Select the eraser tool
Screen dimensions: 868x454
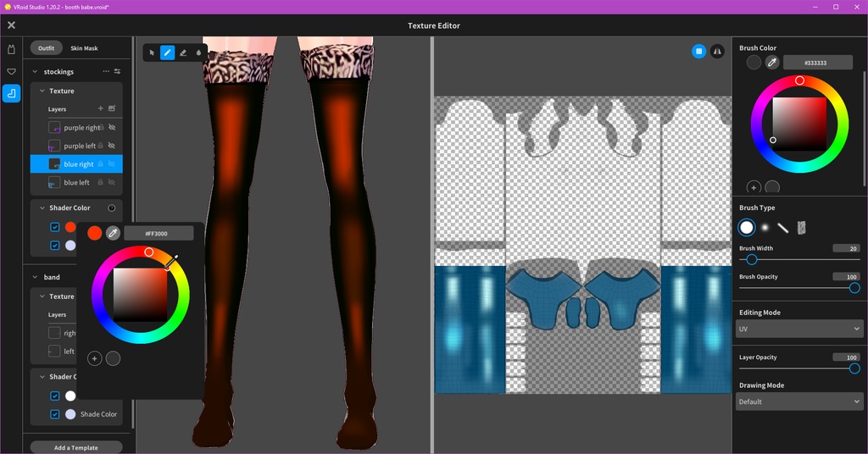(183, 53)
